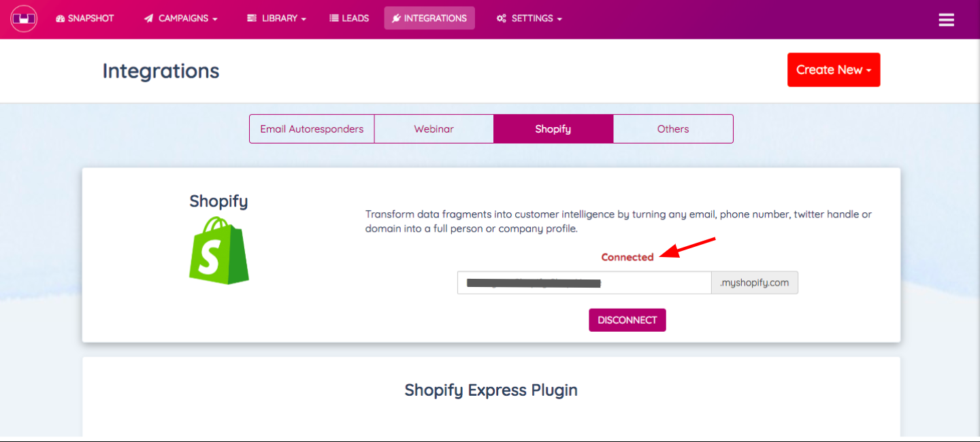The height and width of the screenshot is (442, 980).
Task: Click the Connected status text
Action: (x=627, y=257)
